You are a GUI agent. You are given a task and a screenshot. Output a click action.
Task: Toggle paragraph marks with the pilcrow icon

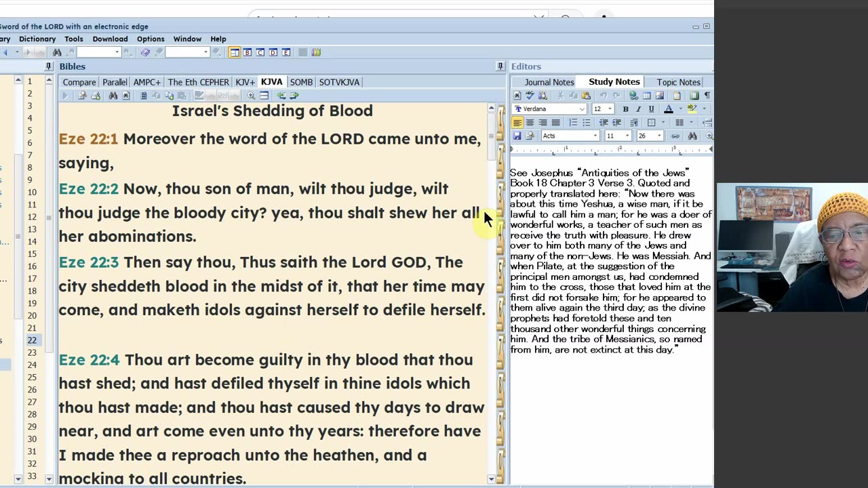(x=707, y=96)
